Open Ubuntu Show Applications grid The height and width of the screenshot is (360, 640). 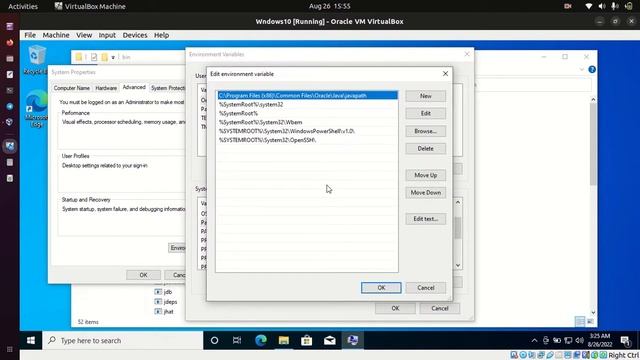point(10,349)
